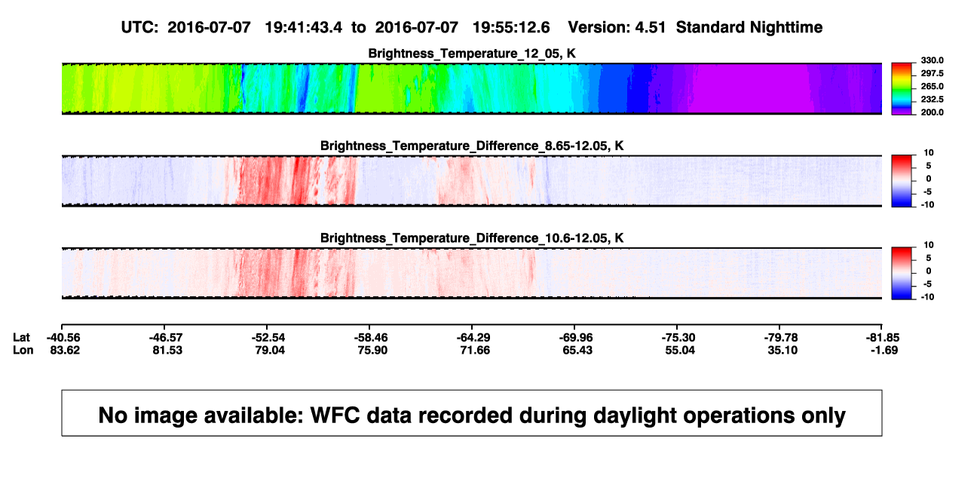Click the longitude value 83.62
980x503 pixels.
65,351
